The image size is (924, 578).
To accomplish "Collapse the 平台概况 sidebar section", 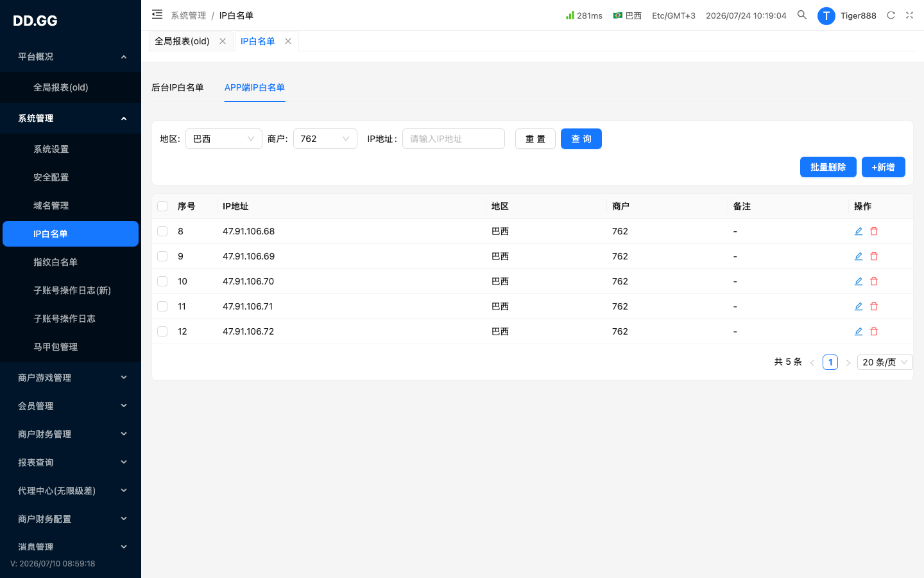I will (x=71, y=57).
